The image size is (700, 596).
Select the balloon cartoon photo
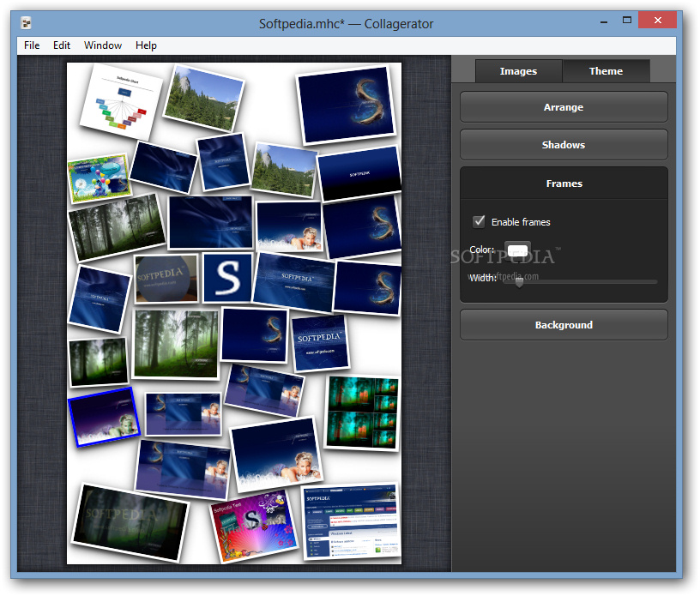click(100, 178)
